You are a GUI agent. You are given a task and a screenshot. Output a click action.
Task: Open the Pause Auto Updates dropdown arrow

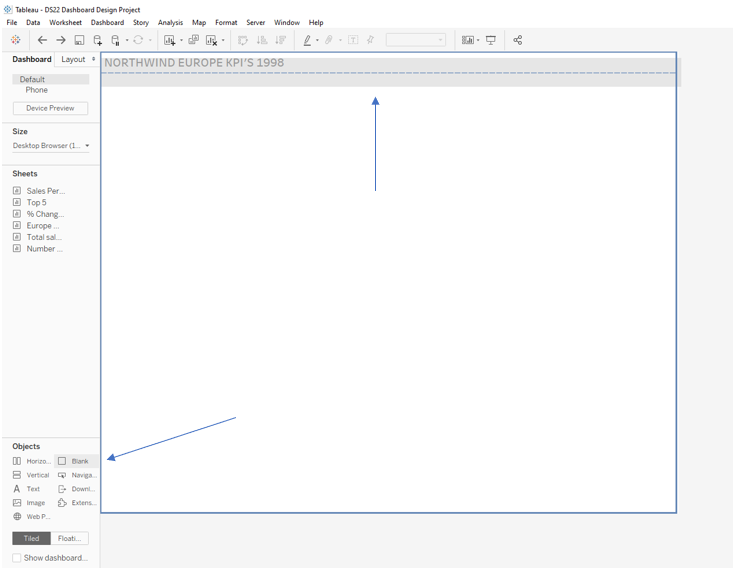click(x=127, y=40)
